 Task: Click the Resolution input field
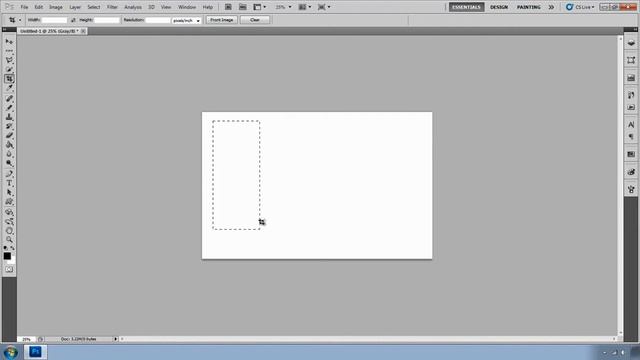[x=158, y=20]
